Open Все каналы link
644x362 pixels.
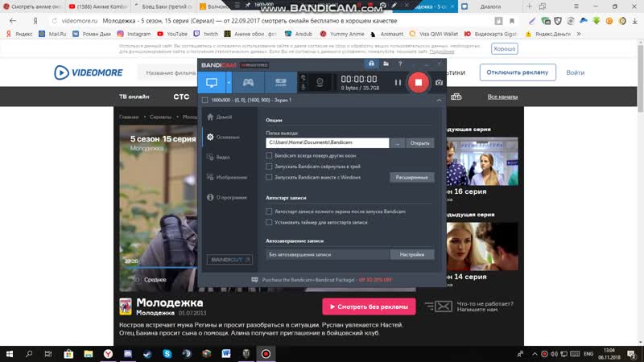(x=502, y=97)
